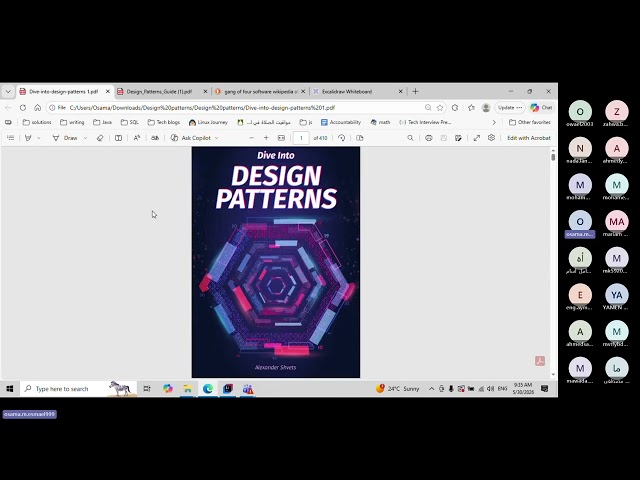Screen dimensions: 640x480
Task: Open the math bookmark
Action: (380, 122)
